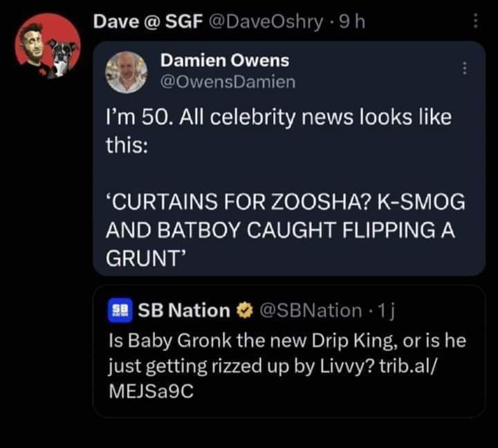This screenshot has width=498, height=448.
Task: Click the "getting rizzed up by Livvy" line
Action: (x=230, y=366)
